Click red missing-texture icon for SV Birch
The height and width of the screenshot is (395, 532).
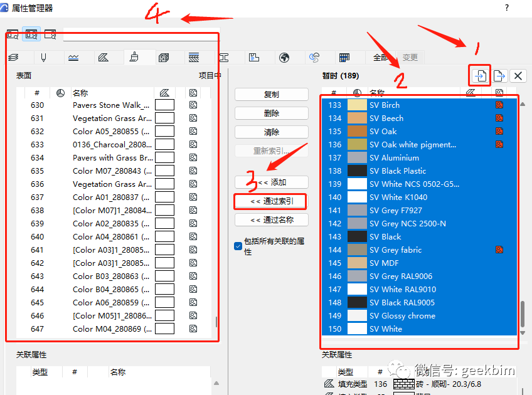click(x=499, y=105)
